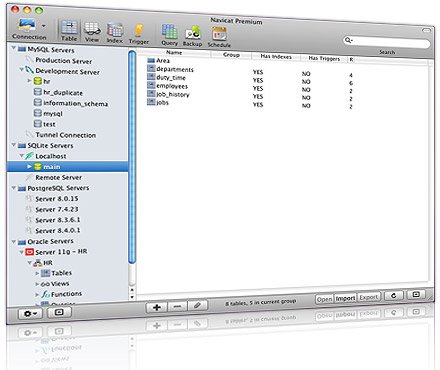440x370 pixels.
Task: Select Remote Server connection
Action: coord(58,177)
